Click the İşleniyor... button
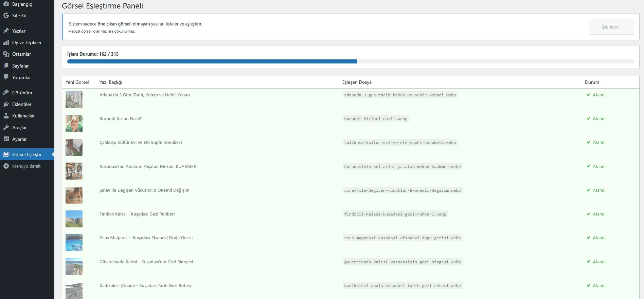644x299 pixels. [x=611, y=27]
